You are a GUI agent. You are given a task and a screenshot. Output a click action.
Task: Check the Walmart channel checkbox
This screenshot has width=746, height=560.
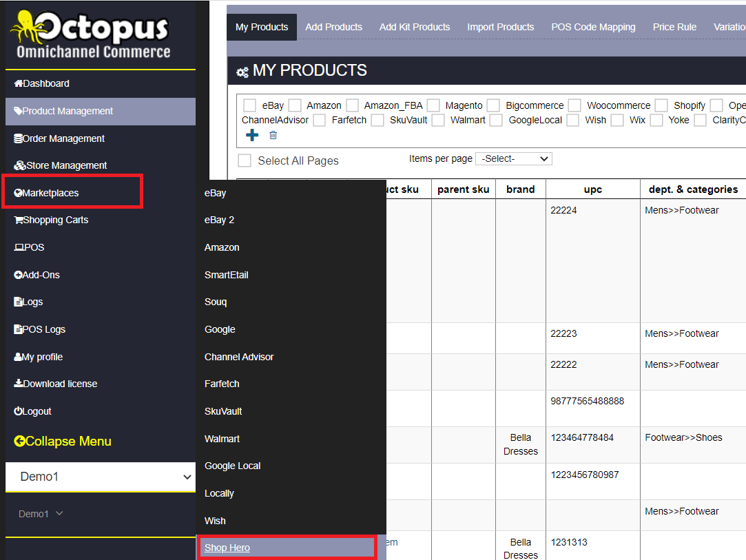tap(438, 120)
